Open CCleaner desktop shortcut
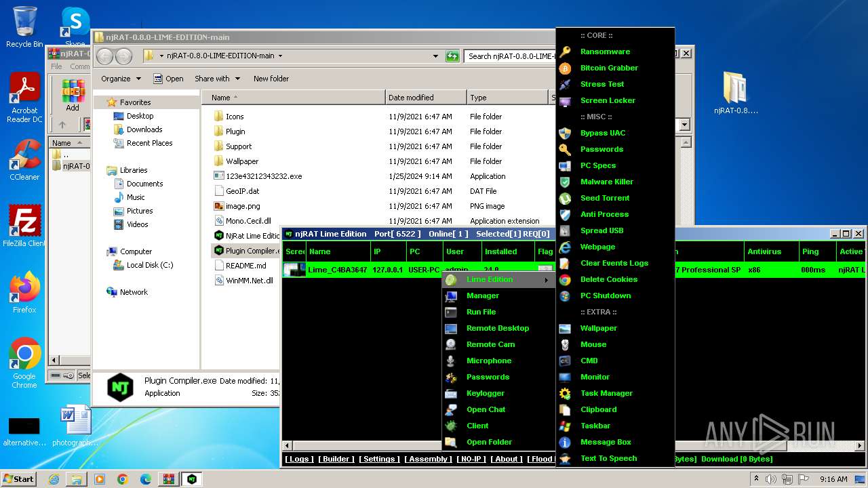Viewport: 868px width, 488px height. point(24,160)
